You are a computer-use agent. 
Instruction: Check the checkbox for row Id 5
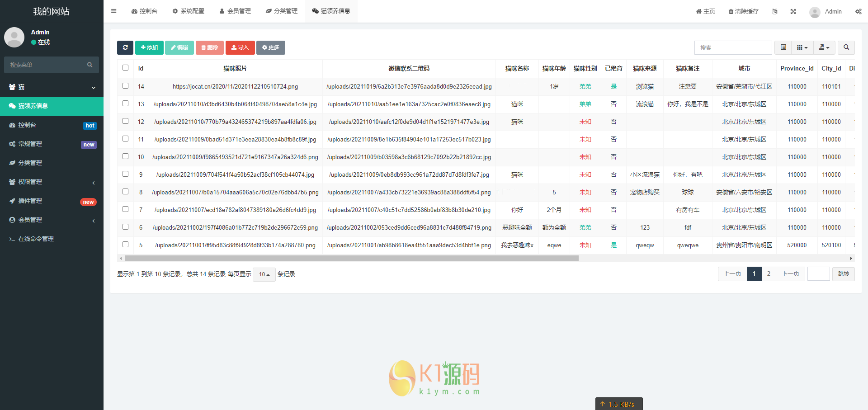pyautogui.click(x=125, y=245)
